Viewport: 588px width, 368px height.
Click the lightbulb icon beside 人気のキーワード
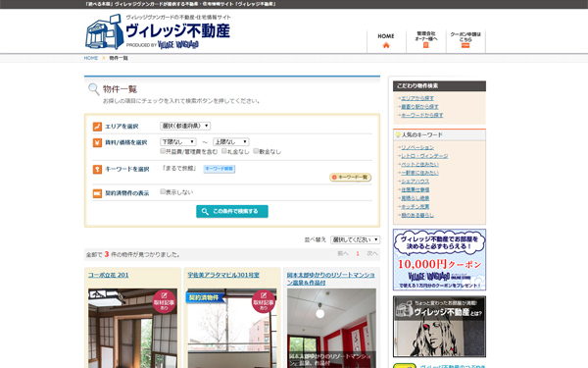pos(398,134)
